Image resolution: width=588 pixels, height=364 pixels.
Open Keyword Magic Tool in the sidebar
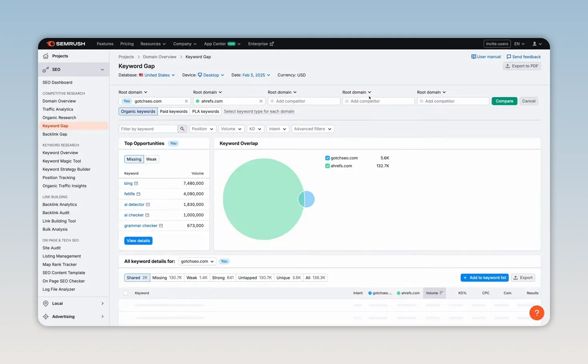(62, 161)
